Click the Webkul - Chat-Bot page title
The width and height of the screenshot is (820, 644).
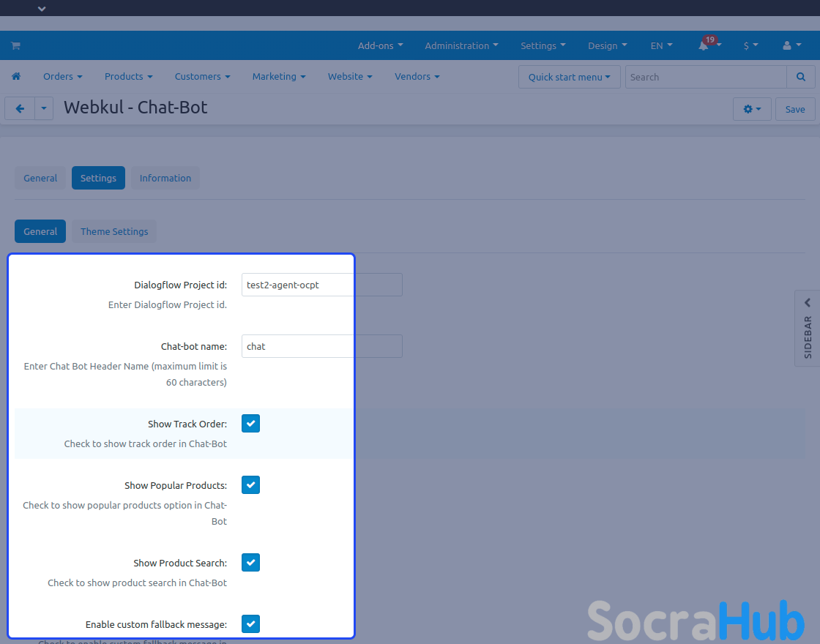pos(135,107)
